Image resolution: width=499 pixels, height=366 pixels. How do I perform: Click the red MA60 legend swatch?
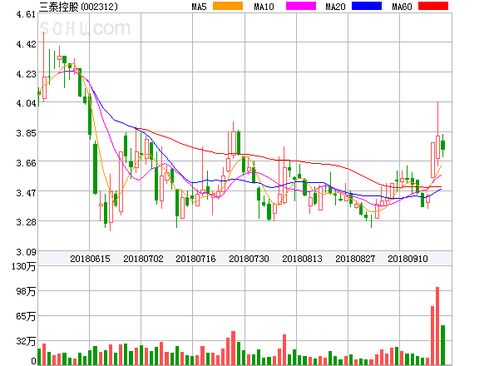pyautogui.click(x=433, y=6)
